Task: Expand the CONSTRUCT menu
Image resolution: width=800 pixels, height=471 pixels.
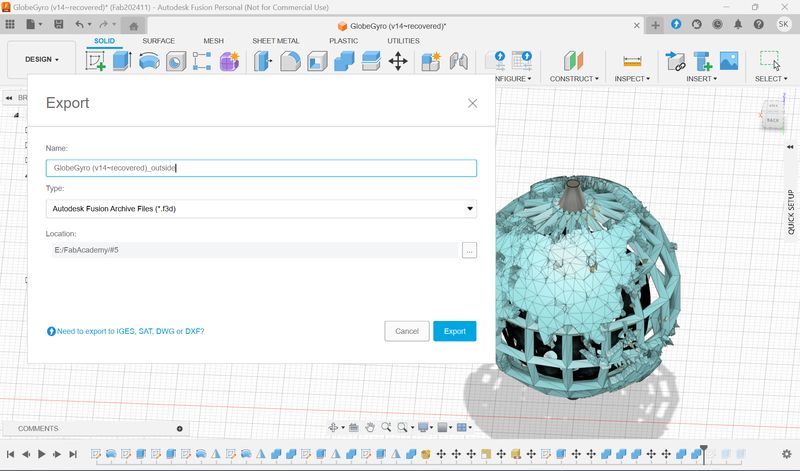Action: pos(573,79)
